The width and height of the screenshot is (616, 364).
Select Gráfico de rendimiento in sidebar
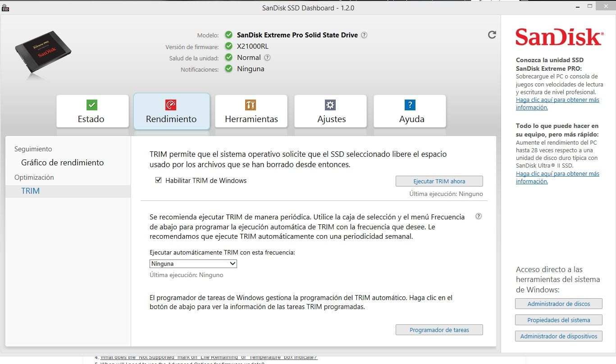[x=62, y=163]
